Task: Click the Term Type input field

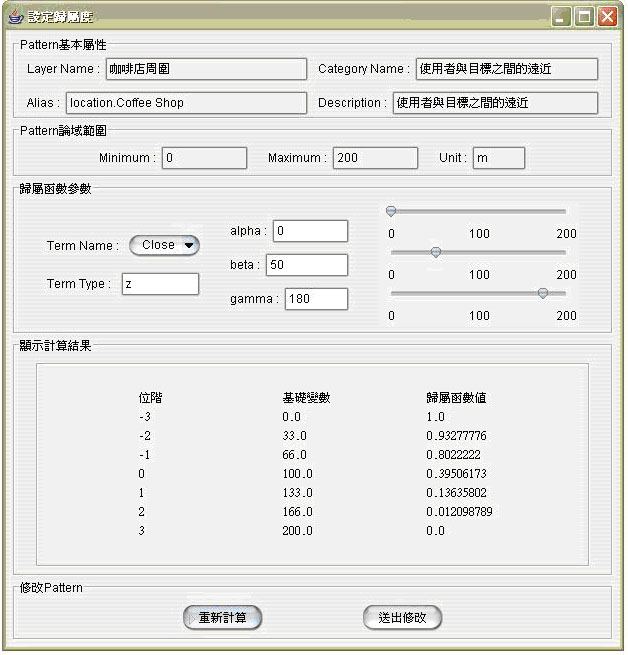Action: coord(160,284)
